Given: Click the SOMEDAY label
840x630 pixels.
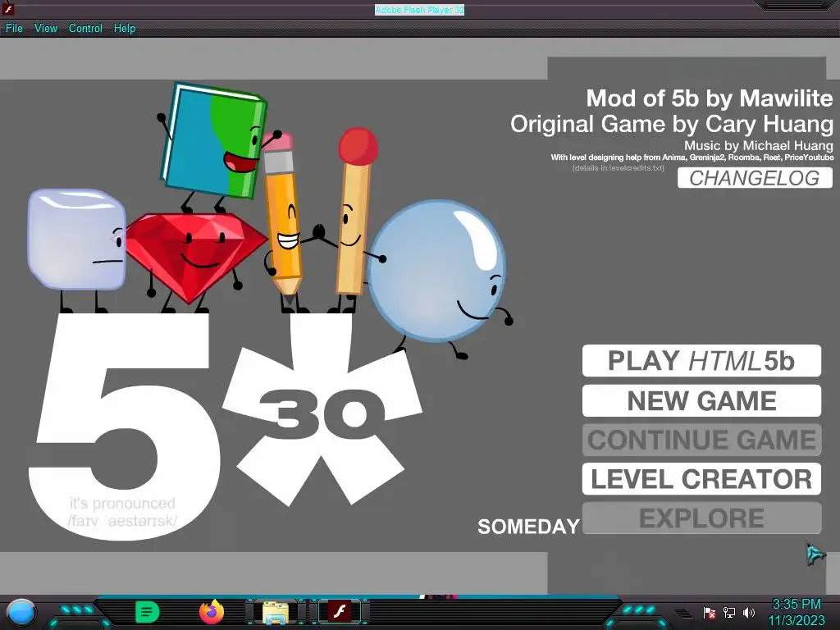Looking at the screenshot, I should [x=528, y=527].
